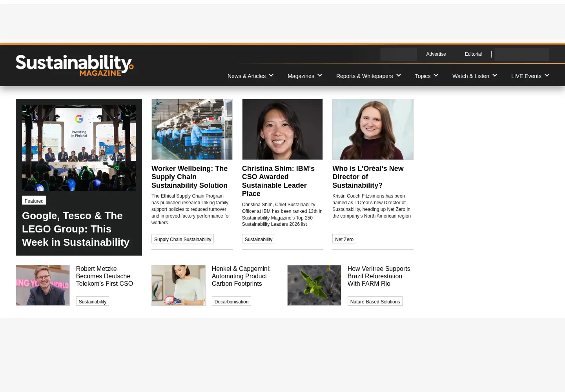
Task: Select the Supply Chain Sustainability tag
Action: (182, 239)
